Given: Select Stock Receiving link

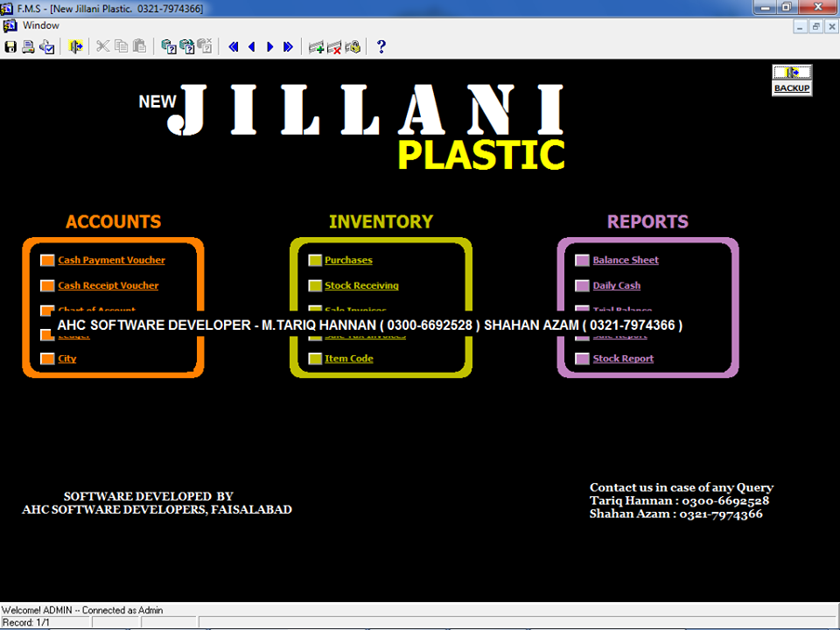Looking at the screenshot, I should coord(361,285).
